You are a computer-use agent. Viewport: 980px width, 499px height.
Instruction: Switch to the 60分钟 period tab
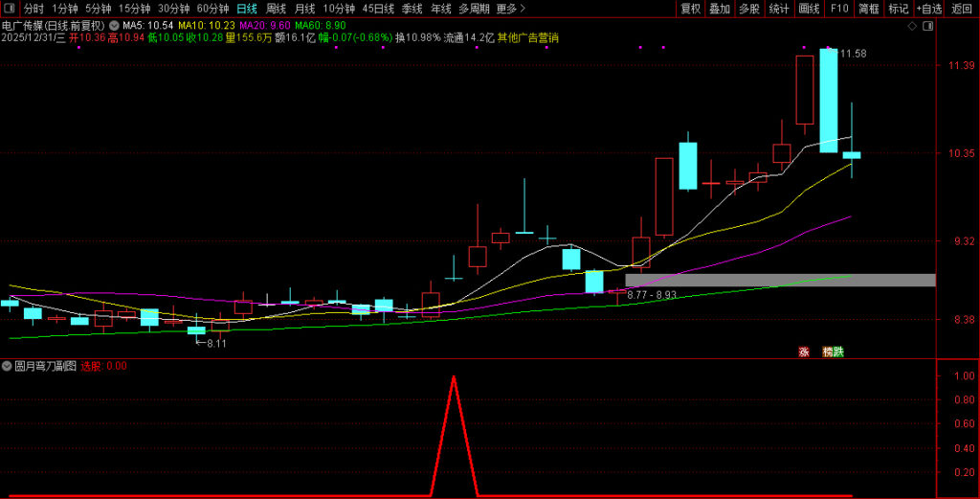pos(212,9)
